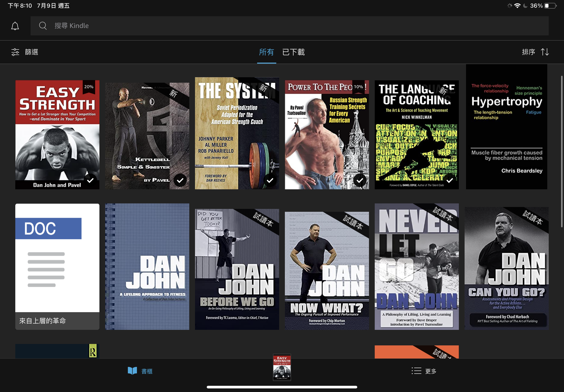This screenshot has height=392, width=564.
Task: Click the 試讀本 ribbon on Never Let Go
Action: pyautogui.click(x=442, y=214)
